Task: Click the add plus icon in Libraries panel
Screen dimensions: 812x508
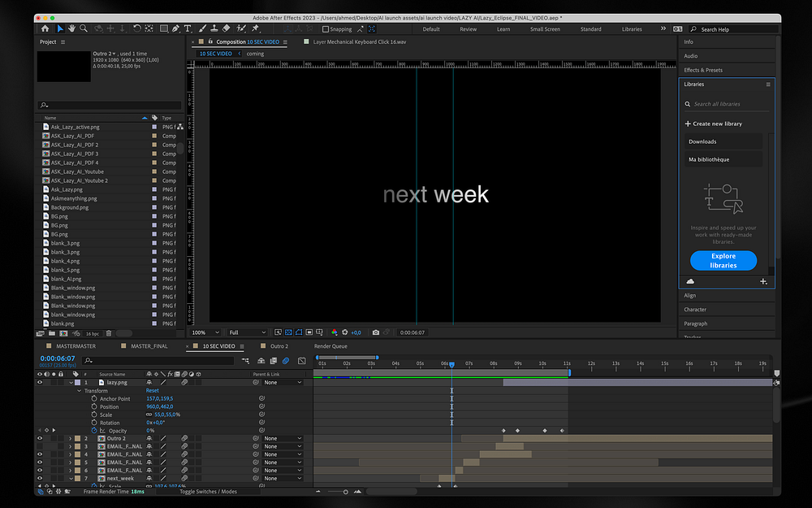Action: (763, 281)
